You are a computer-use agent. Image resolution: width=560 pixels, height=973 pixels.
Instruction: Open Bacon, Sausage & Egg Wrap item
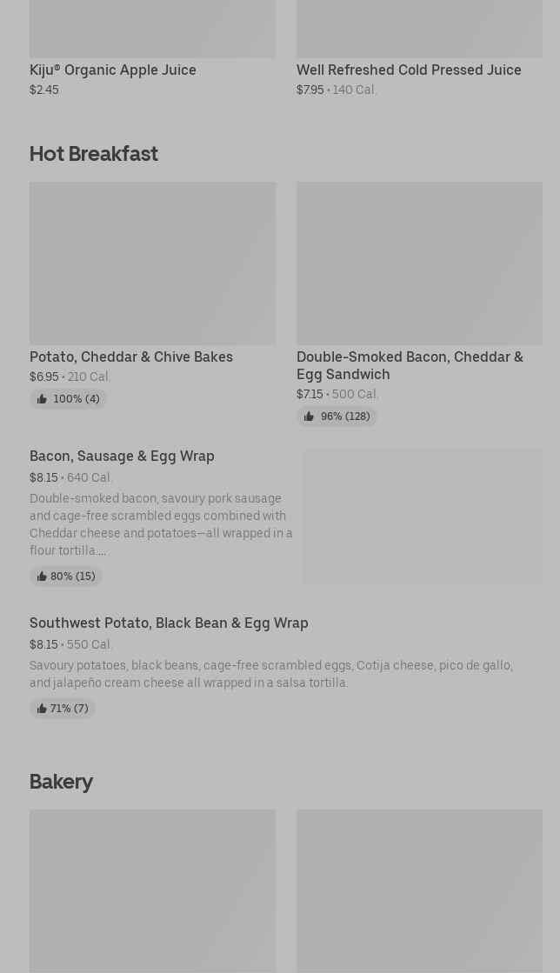[x=122, y=456]
